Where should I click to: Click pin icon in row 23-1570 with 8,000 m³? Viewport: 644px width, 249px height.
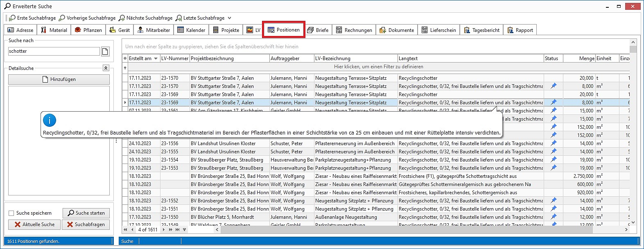[554, 86]
